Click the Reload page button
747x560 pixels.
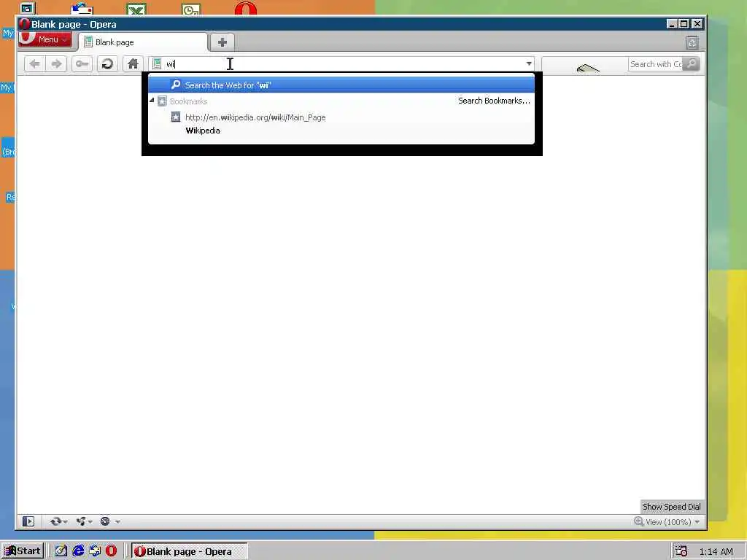click(x=107, y=64)
